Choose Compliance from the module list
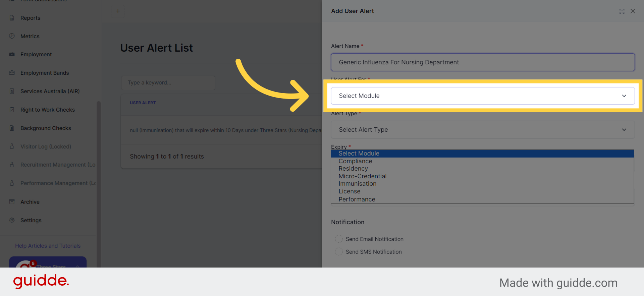This screenshot has height=296, width=644. [482, 161]
